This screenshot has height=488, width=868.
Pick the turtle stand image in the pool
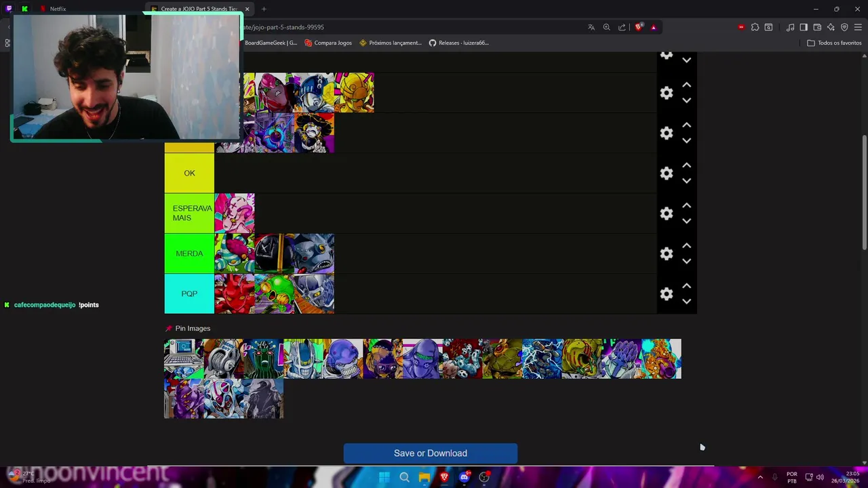pyautogui.click(x=502, y=359)
